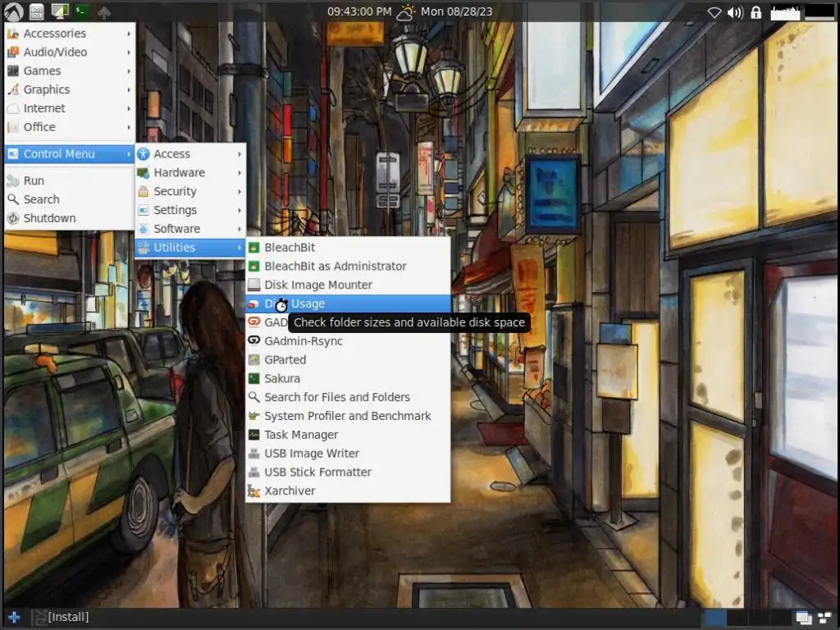The width and height of the screenshot is (840, 630).
Task: Launch the file manager from top panel
Action: (x=36, y=11)
